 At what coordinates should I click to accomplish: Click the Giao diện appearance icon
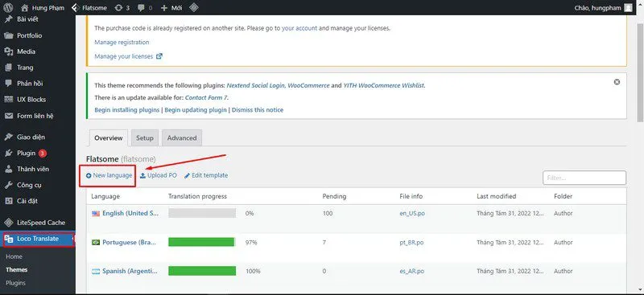[9, 137]
